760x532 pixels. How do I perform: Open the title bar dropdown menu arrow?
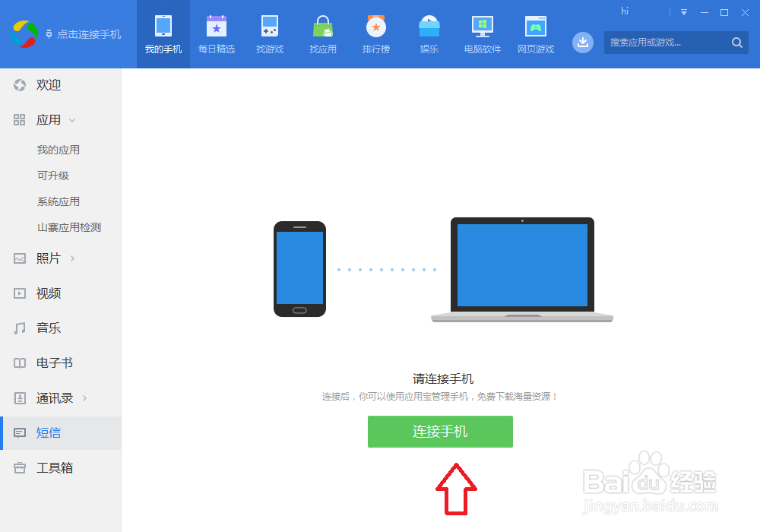click(x=684, y=12)
